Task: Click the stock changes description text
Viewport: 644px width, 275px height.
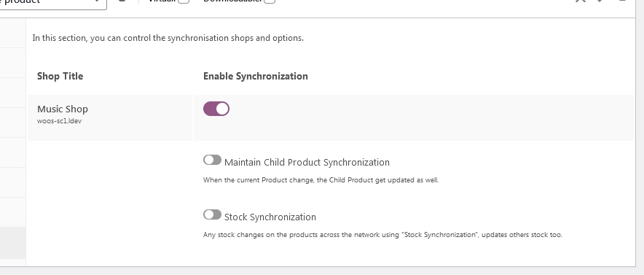Action: [x=382, y=235]
